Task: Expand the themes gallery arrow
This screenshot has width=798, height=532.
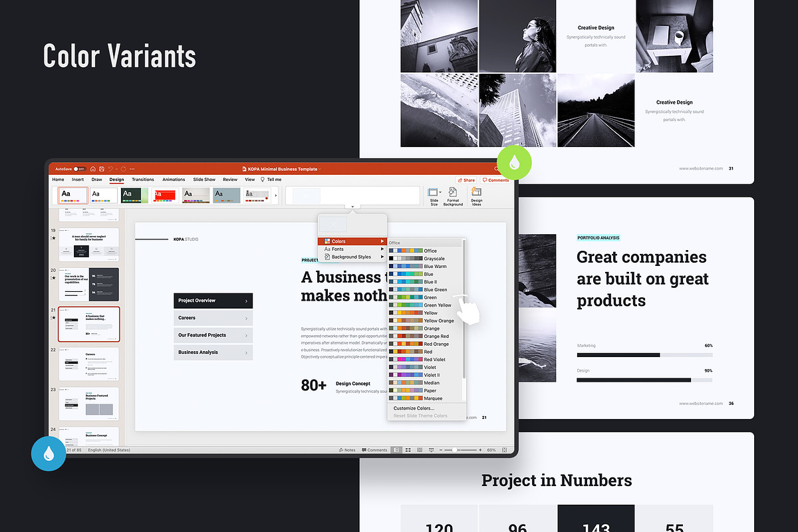Action: [276, 196]
